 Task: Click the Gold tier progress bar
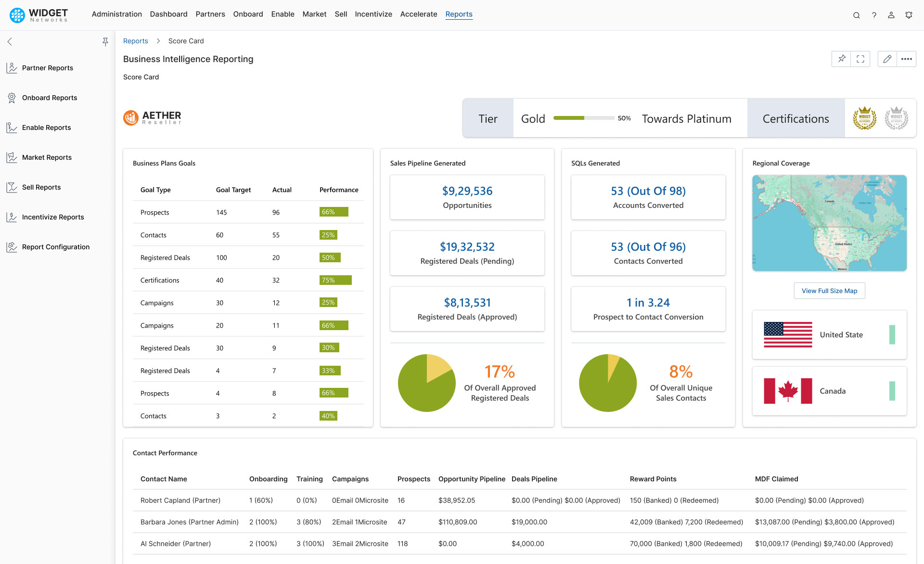coord(583,118)
